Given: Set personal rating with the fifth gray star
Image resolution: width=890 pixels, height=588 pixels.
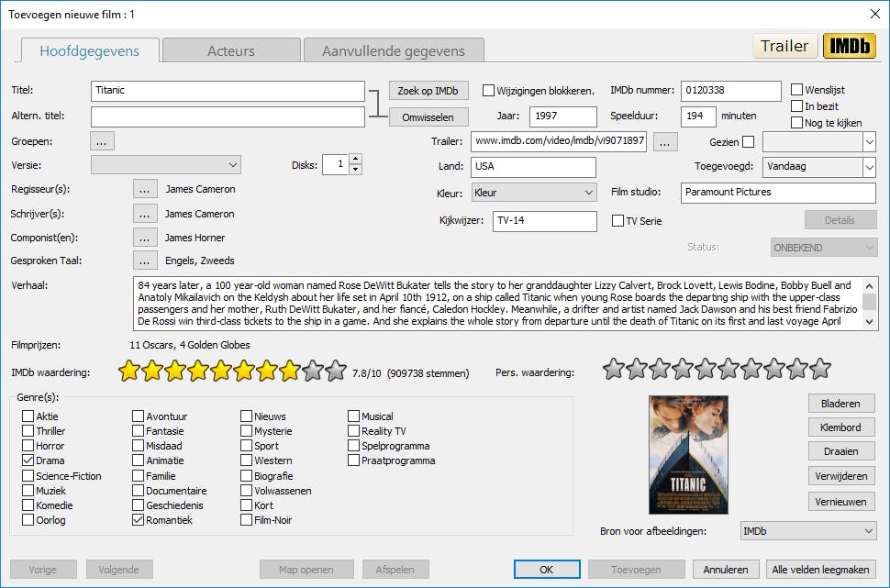Looking at the screenshot, I should click(x=706, y=370).
